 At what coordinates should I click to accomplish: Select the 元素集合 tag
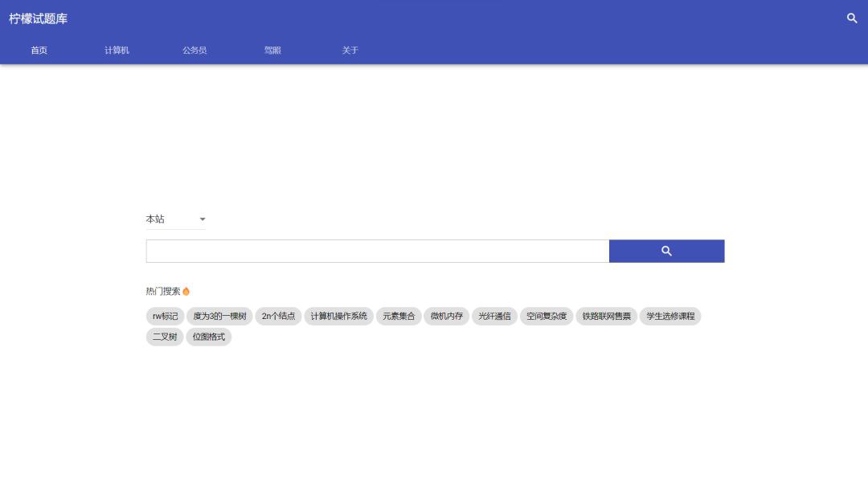[x=399, y=316]
